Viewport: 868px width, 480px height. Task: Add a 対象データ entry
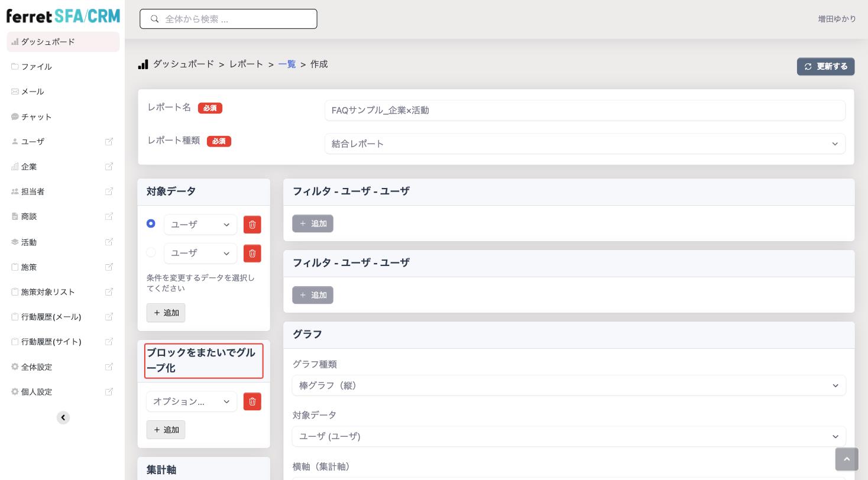click(x=166, y=313)
